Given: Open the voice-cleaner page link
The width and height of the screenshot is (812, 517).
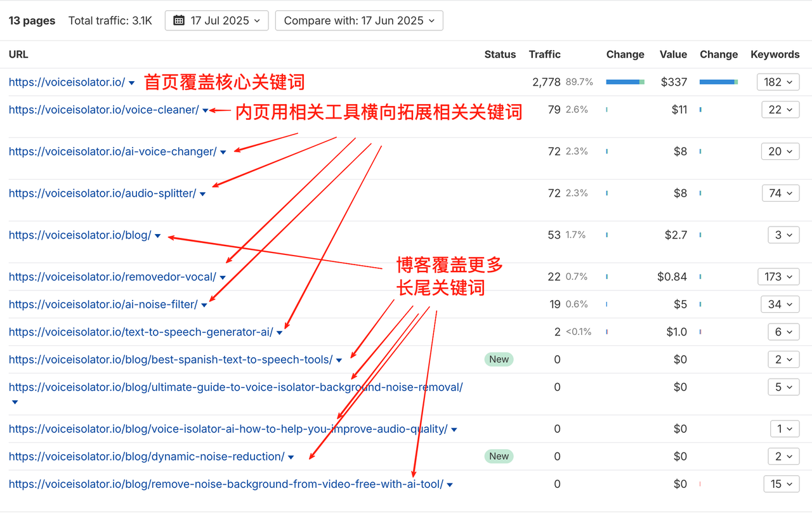Looking at the screenshot, I should tap(103, 110).
